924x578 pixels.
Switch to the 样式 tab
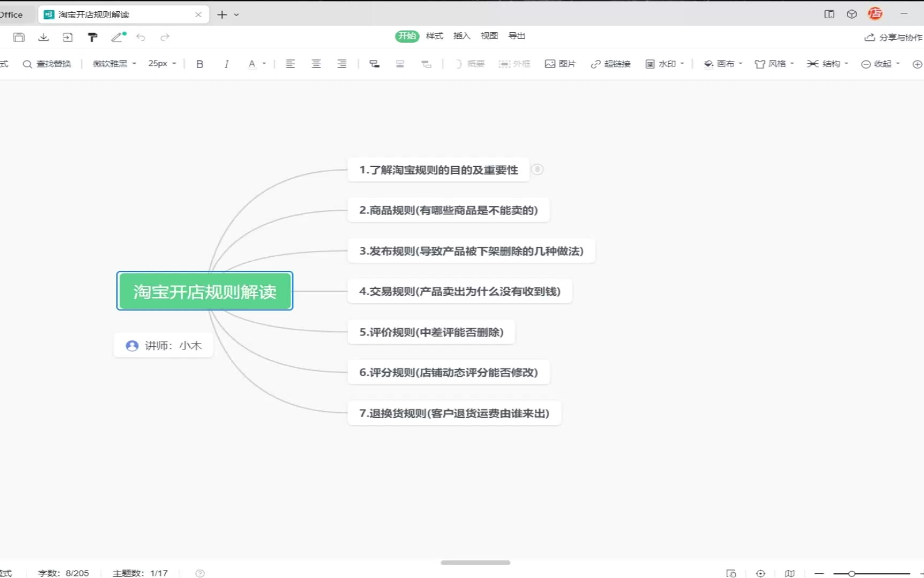tap(434, 36)
